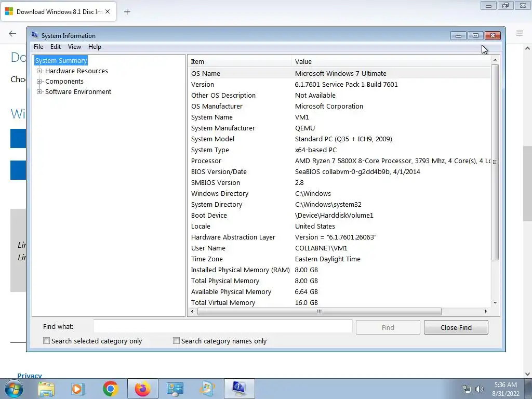
Task: Click the Close Find button
Action: click(x=456, y=327)
